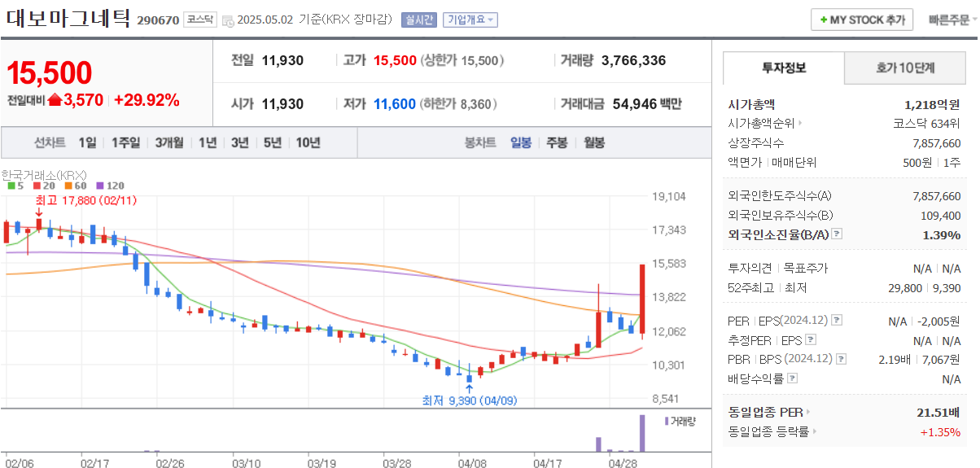The height and width of the screenshot is (468, 980).
Task: Click the 시가총액순위 label text
Action: click(x=762, y=125)
